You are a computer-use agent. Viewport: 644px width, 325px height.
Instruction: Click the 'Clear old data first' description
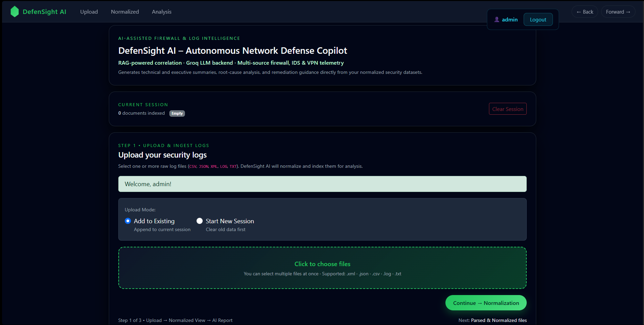click(225, 229)
